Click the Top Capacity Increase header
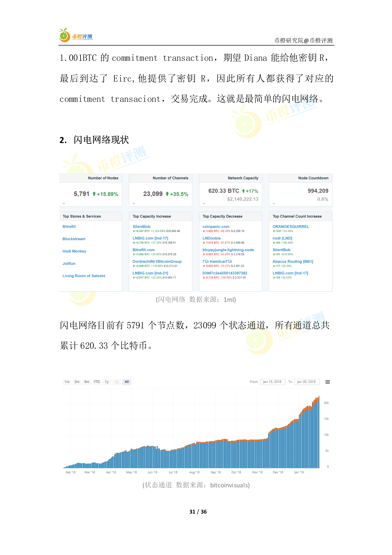392x555 pixels. click(x=152, y=216)
